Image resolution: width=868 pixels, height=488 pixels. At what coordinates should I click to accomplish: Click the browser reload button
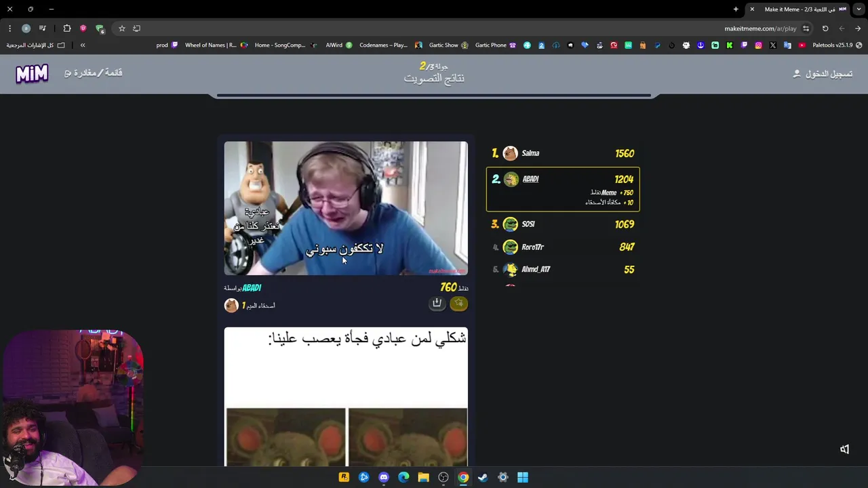click(825, 28)
